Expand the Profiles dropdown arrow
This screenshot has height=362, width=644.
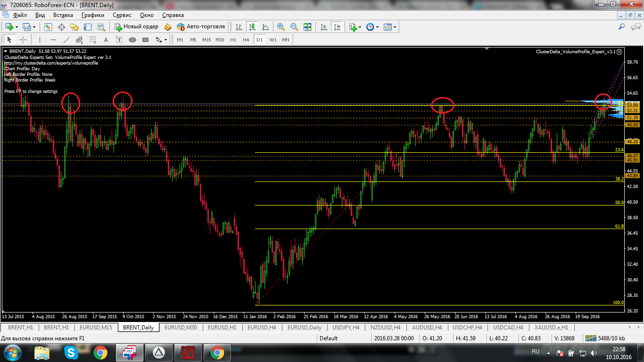(34, 27)
